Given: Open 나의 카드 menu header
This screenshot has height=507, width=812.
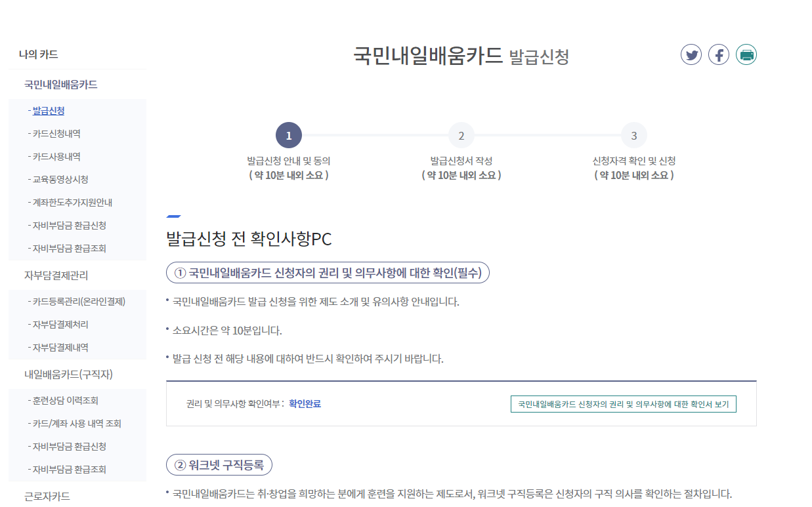Looking at the screenshot, I should coord(39,54).
